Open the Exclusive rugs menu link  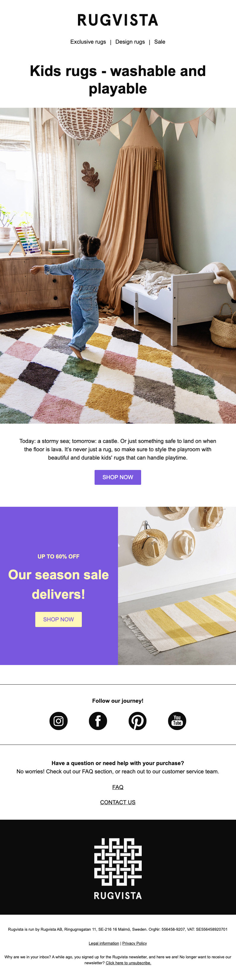(x=88, y=42)
